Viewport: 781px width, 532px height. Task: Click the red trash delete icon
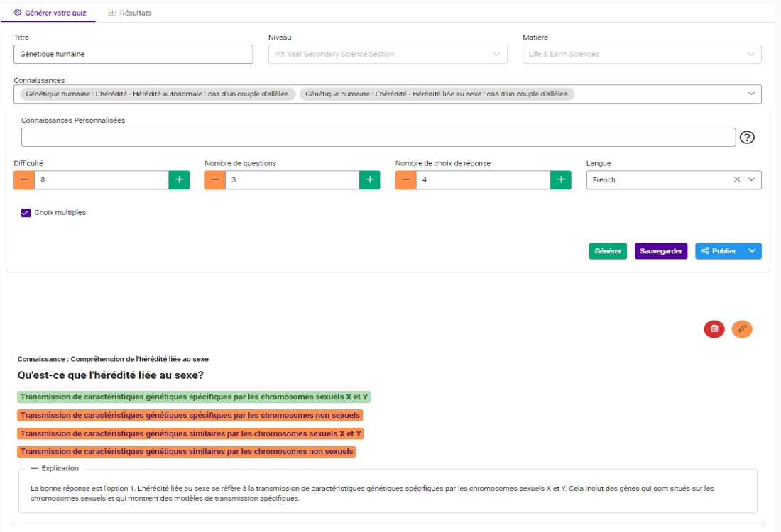point(714,328)
